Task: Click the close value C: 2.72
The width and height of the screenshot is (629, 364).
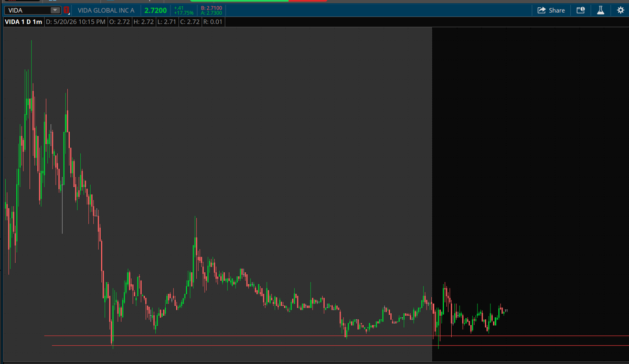Action: point(190,22)
